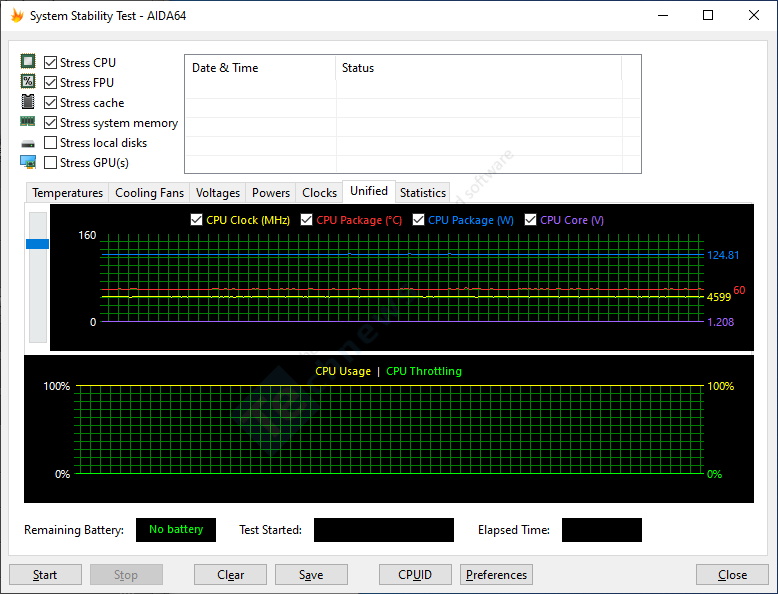Click the cache chip icon beside Stress cache
The height and width of the screenshot is (594, 778).
click(x=28, y=102)
